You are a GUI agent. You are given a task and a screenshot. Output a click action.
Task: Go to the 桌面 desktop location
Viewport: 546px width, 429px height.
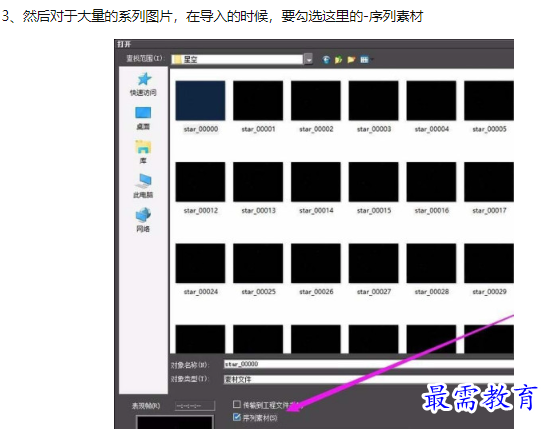pyautogui.click(x=143, y=118)
